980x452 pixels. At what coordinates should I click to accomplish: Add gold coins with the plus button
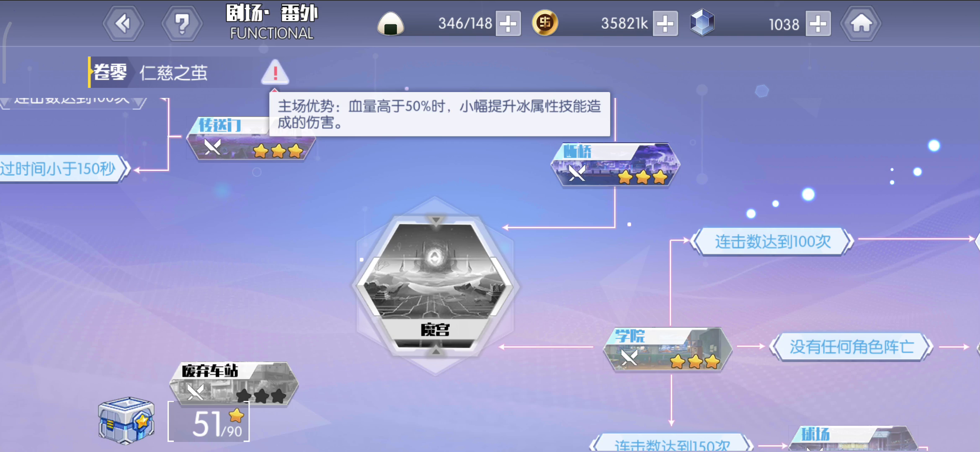(665, 23)
